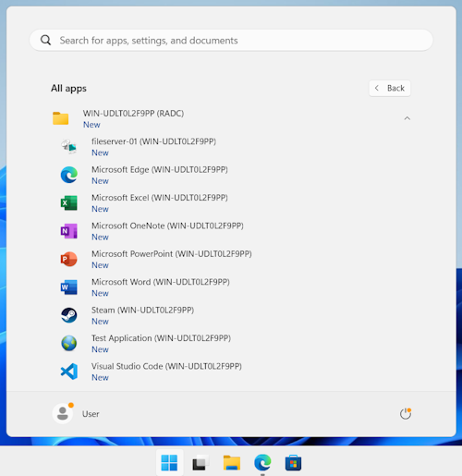Click the User account avatar
Image resolution: width=462 pixels, height=476 pixels.
pos(63,413)
